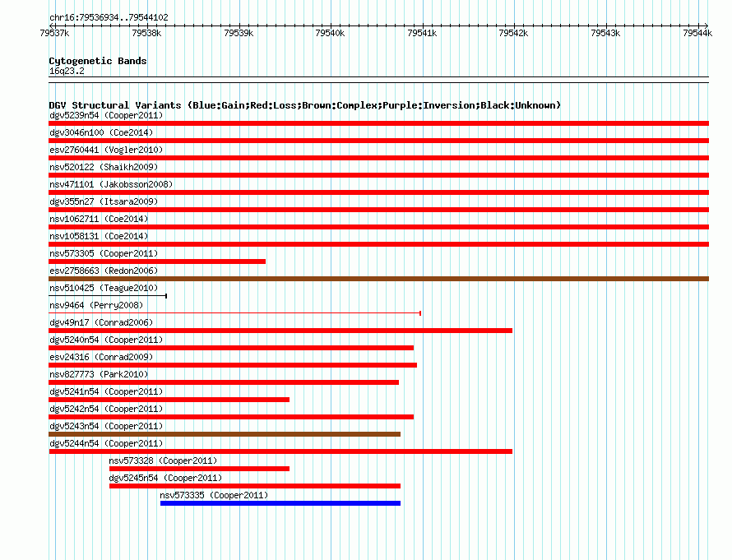
Task: Click the dgv5242n54 (Cooper2011) label
Action: click(106, 409)
